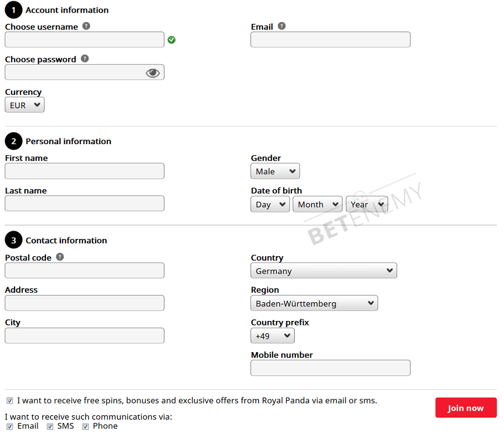Show password using the eye icon
504x433 pixels.
point(152,73)
